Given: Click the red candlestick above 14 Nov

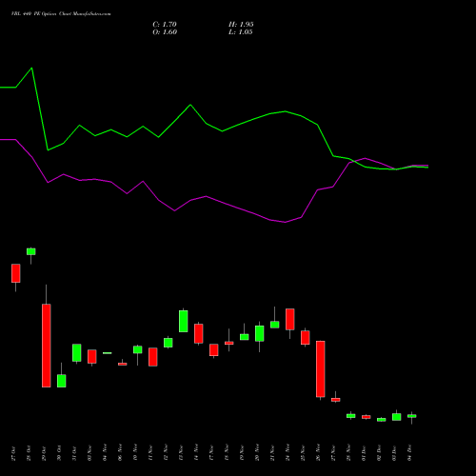Looking at the screenshot, I should pyautogui.click(x=199, y=333).
